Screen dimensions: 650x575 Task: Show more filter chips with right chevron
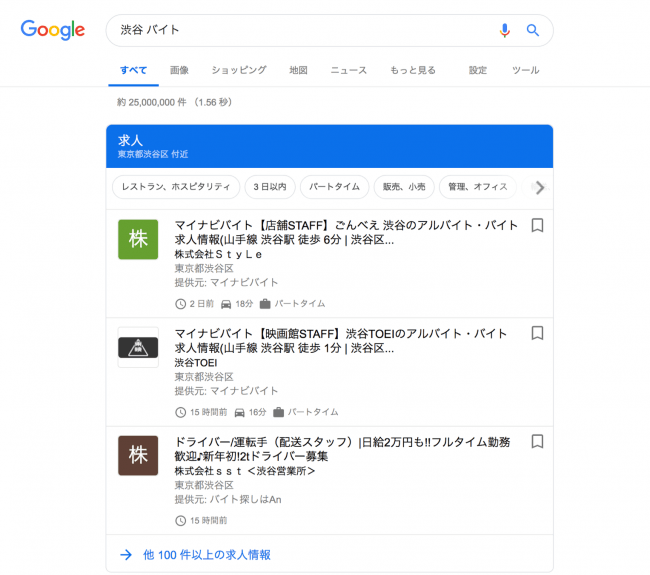coord(540,187)
